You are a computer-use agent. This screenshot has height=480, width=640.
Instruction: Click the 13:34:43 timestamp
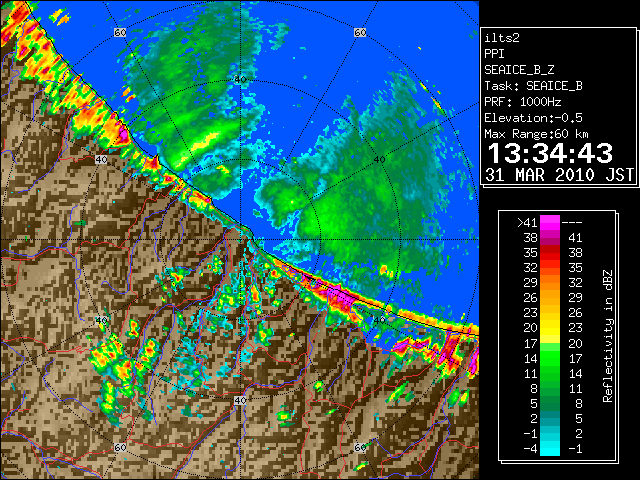(x=550, y=153)
